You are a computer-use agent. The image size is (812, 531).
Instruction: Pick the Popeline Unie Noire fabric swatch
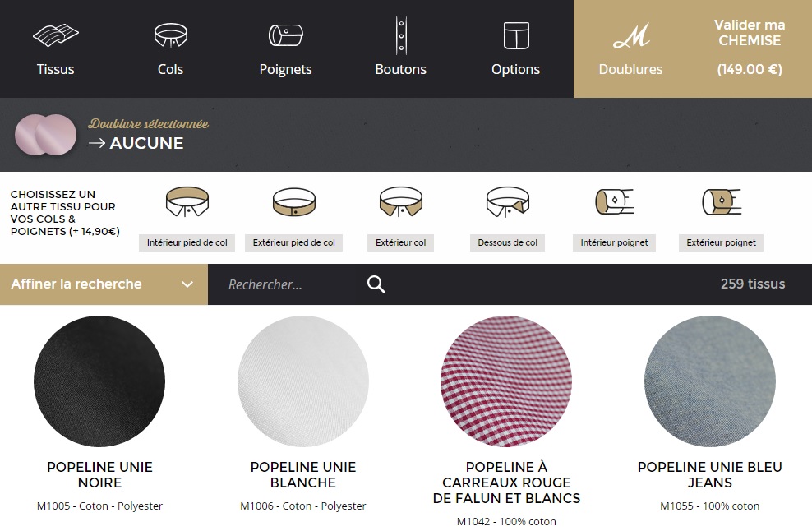99,381
